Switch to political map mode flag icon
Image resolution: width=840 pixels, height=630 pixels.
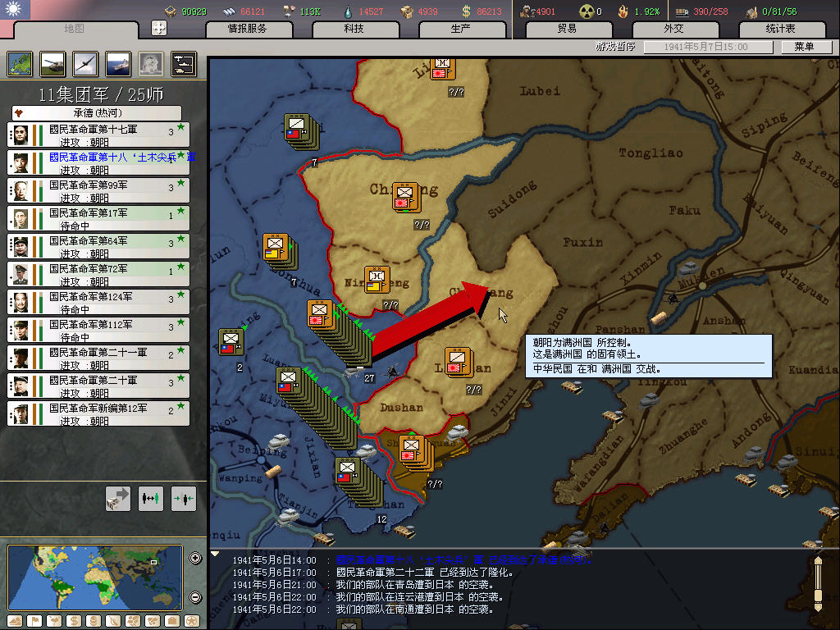[34, 622]
